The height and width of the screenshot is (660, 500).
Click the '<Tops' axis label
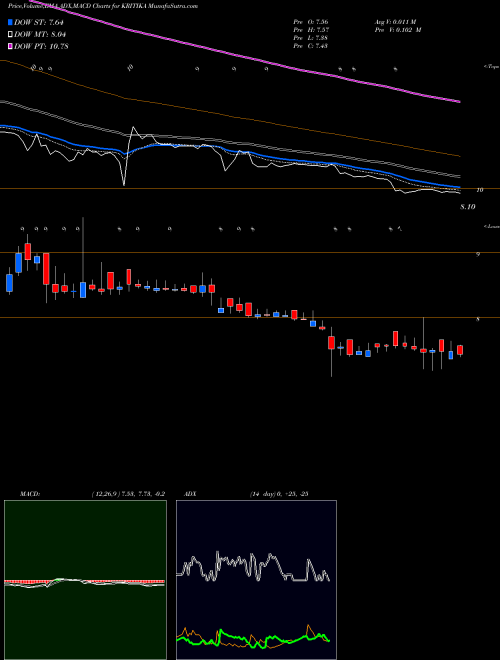point(491,67)
